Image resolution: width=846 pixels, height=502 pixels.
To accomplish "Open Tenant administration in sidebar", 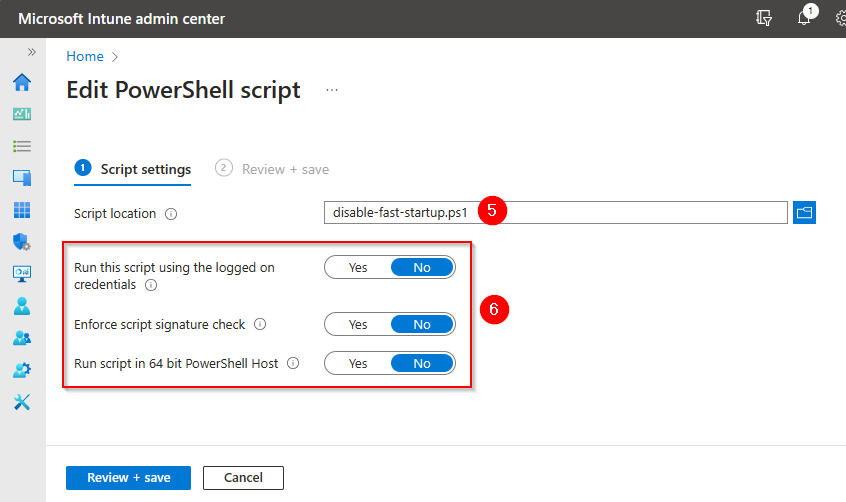I will click(21, 370).
